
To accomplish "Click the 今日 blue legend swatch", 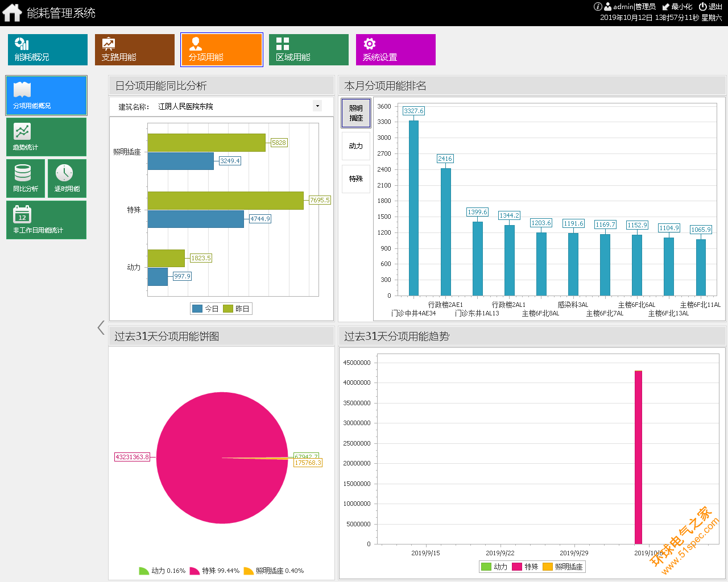I will click(197, 309).
